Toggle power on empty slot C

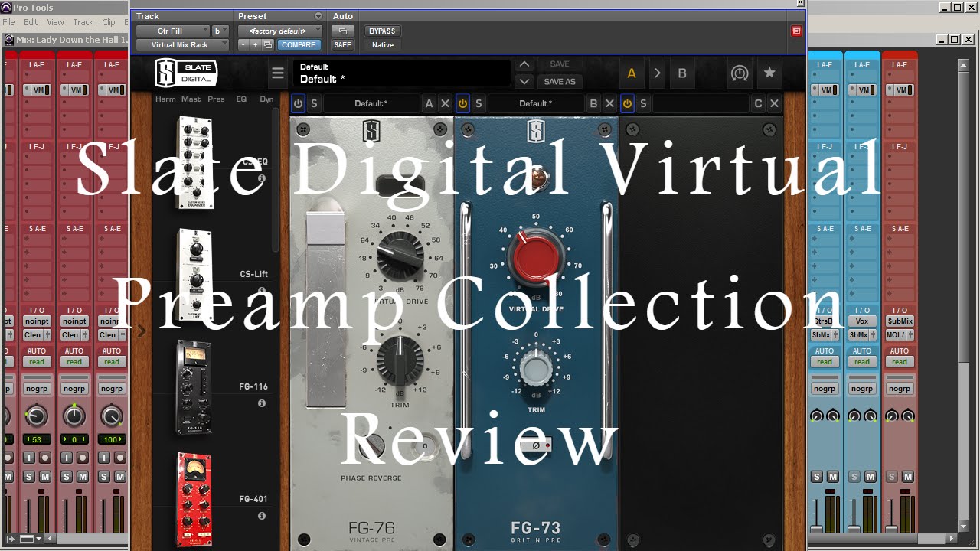pos(627,103)
